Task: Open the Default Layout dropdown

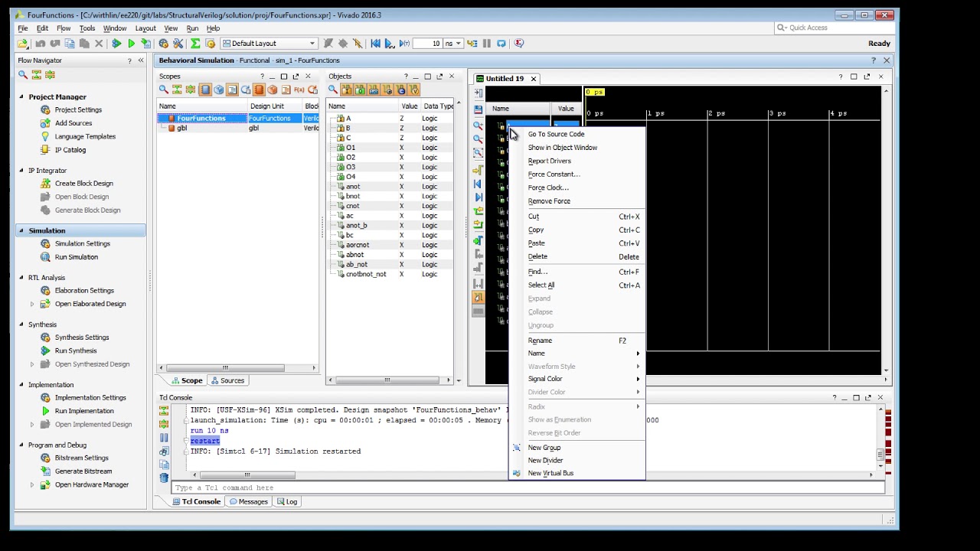Action: (x=269, y=44)
